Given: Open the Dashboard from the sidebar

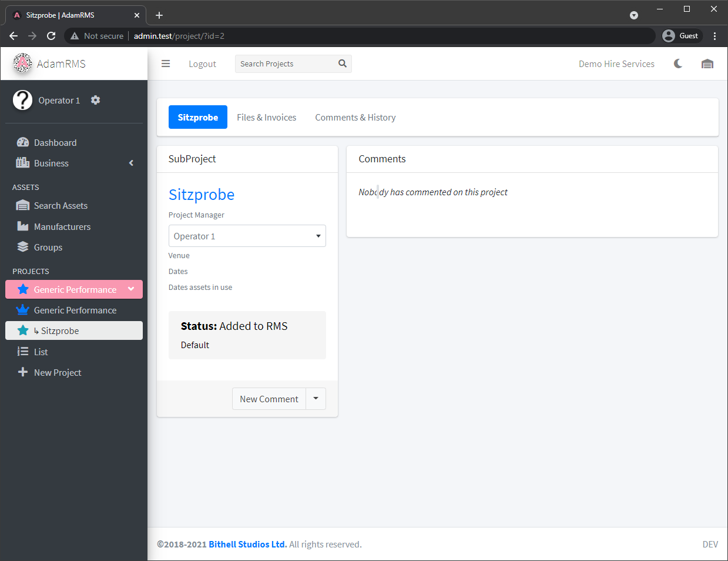Looking at the screenshot, I should [53, 142].
